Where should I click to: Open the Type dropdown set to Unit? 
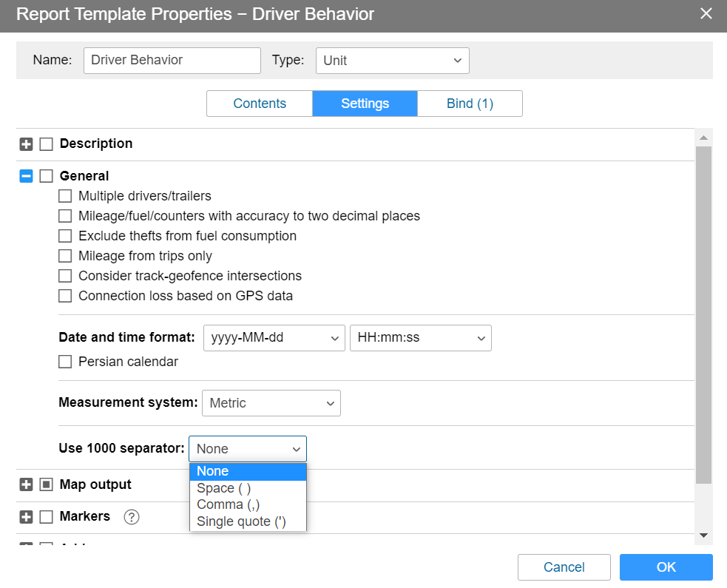[x=392, y=61]
